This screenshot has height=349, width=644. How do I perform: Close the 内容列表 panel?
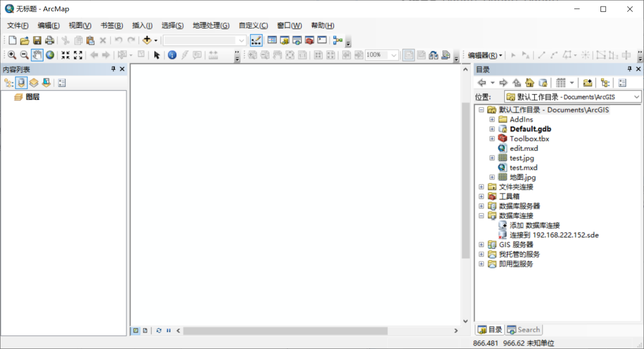point(122,69)
